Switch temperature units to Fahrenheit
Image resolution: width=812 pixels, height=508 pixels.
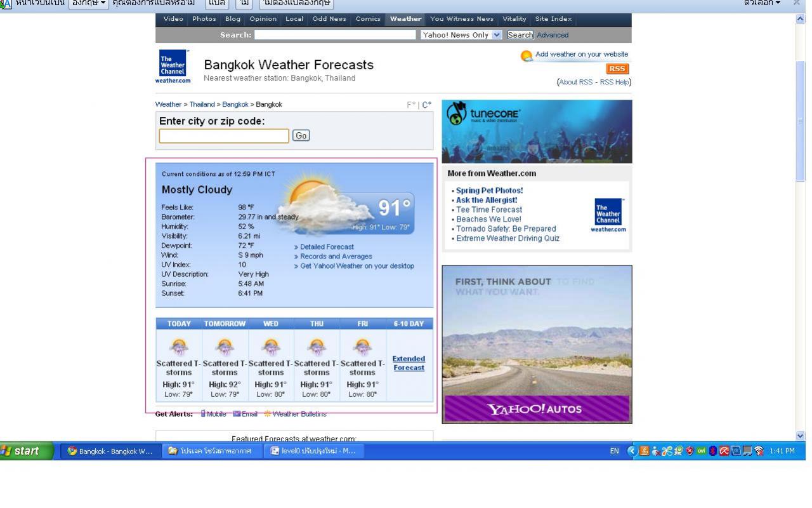[411, 105]
